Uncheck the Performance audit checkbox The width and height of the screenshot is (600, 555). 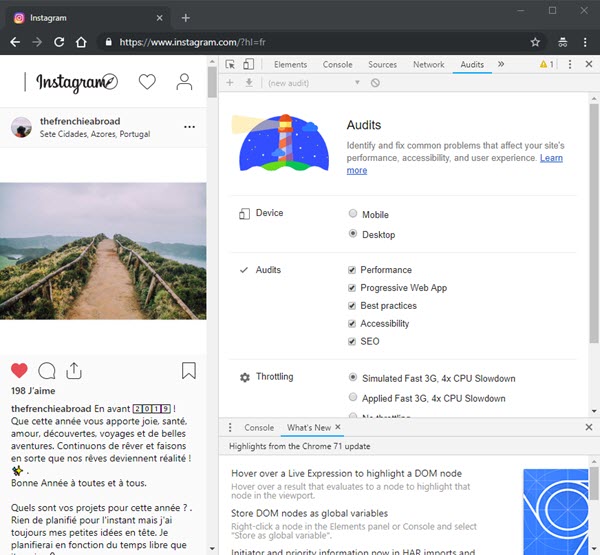pyautogui.click(x=352, y=270)
